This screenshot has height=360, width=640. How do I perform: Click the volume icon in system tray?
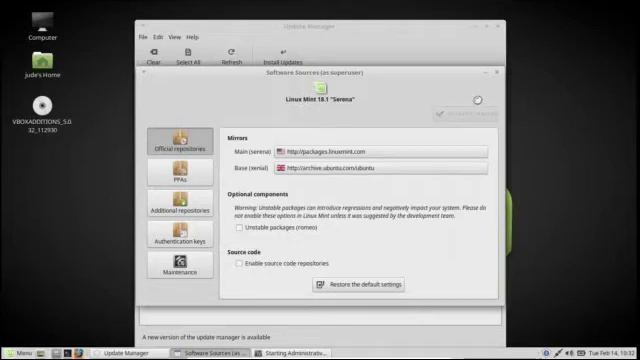tap(569, 353)
